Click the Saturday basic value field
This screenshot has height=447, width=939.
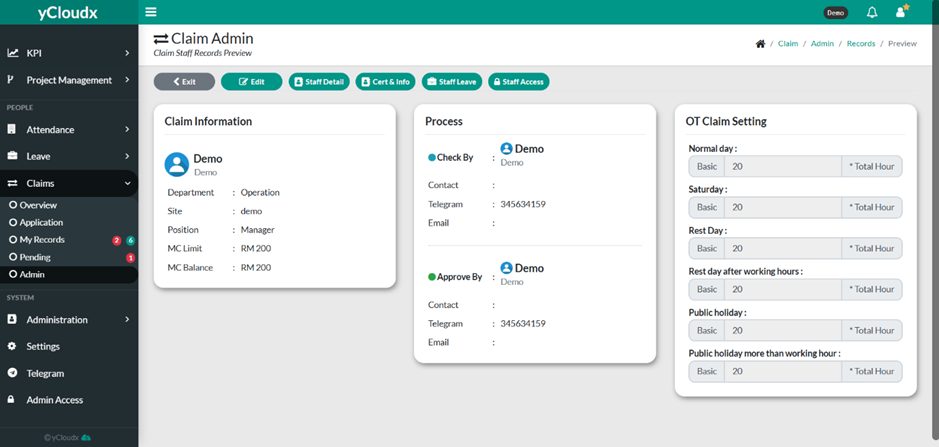(x=783, y=207)
